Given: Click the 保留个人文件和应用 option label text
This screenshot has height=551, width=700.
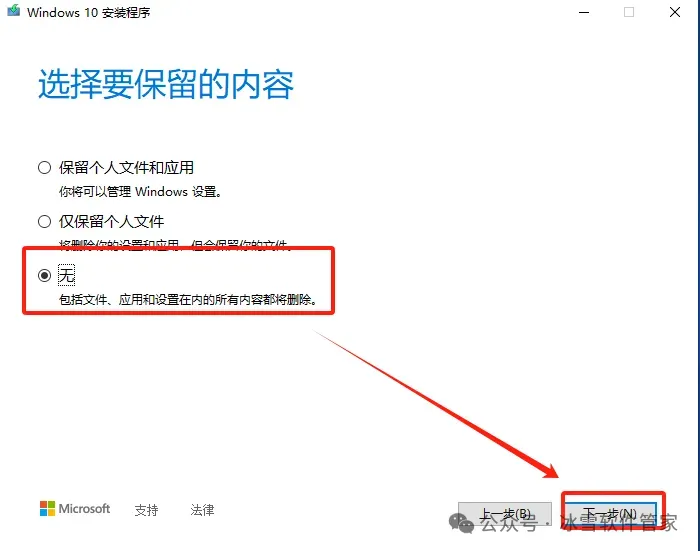Looking at the screenshot, I should 126,168.
